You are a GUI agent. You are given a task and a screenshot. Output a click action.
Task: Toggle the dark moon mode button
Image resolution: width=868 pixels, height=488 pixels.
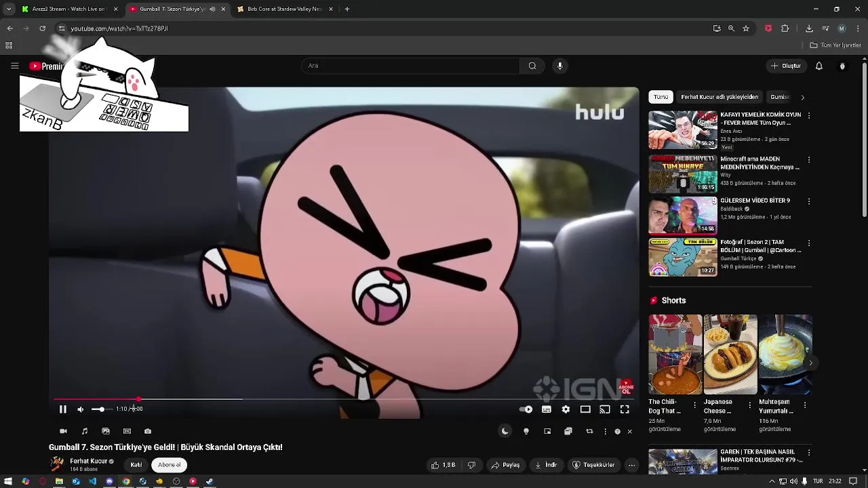click(x=505, y=431)
